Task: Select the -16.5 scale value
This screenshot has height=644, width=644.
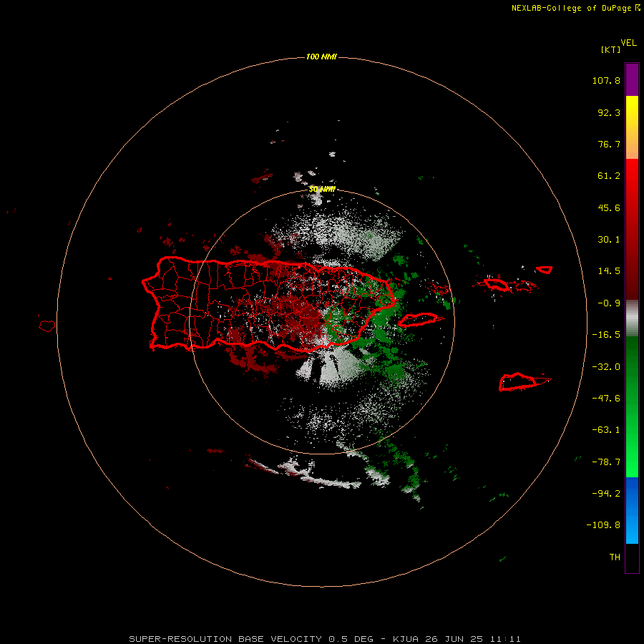Action: click(x=606, y=335)
